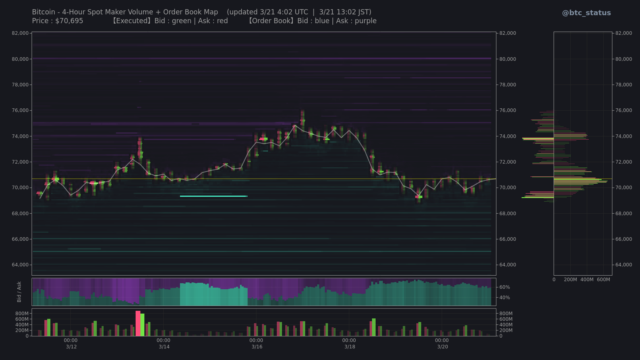The width and height of the screenshot is (640, 360).
Task: Click the 70,000 label on the main chart's right axis
Action: (x=507, y=188)
